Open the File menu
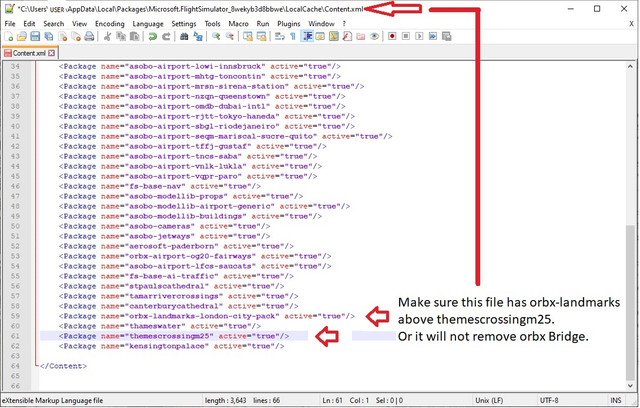Screen dimensions: 640x408 pyautogui.click(x=10, y=24)
